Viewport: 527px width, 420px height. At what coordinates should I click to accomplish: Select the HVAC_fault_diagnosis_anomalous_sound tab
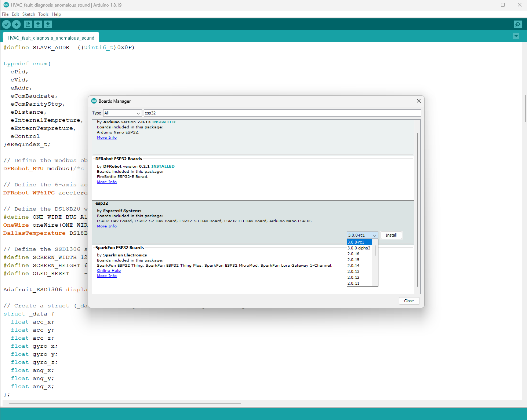pyautogui.click(x=51, y=38)
